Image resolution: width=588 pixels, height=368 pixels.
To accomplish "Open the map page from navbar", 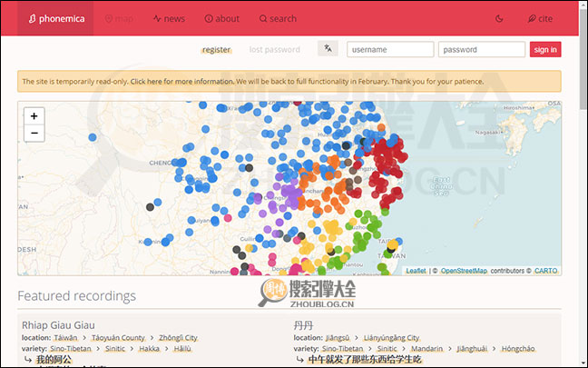I will point(119,18).
